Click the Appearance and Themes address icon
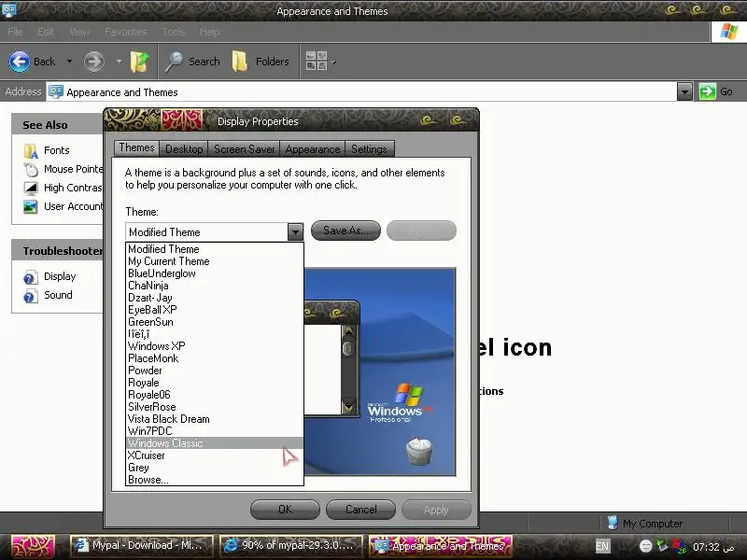The width and height of the screenshot is (747, 560). (56, 91)
